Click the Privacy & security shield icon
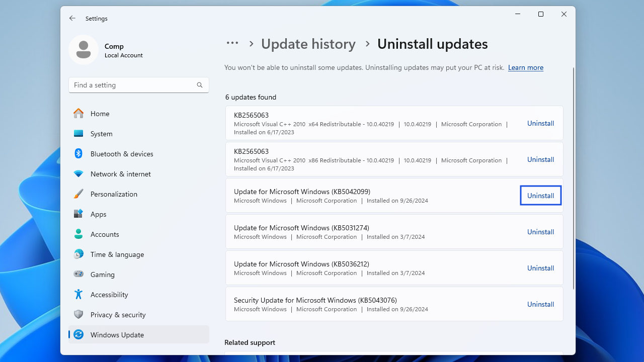Image resolution: width=644 pixels, height=362 pixels. [x=78, y=315]
